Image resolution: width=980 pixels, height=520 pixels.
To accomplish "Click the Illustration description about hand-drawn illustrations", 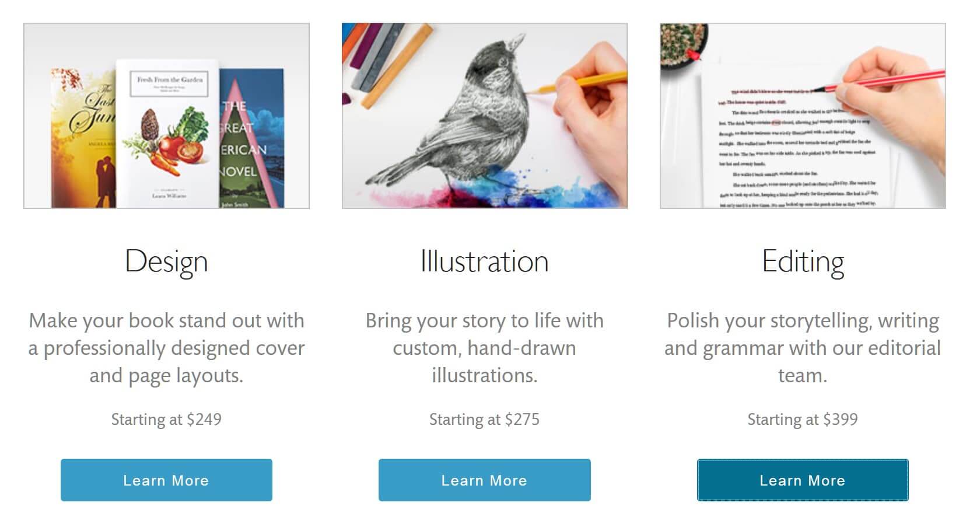I will (484, 348).
